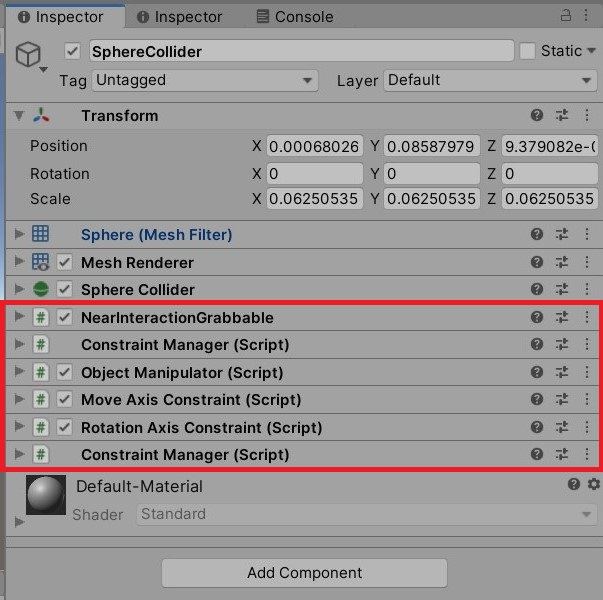The height and width of the screenshot is (600, 603).
Task: Open the Inspector tab options menu
Action: pyautogui.click(x=586, y=15)
